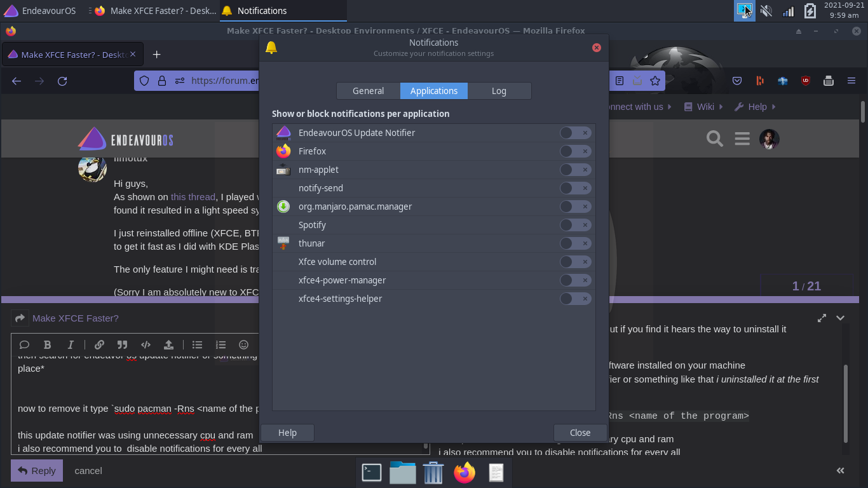Click the bulleted list icon in editor
This screenshot has height=488, width=868.
(x=198, y=344)
